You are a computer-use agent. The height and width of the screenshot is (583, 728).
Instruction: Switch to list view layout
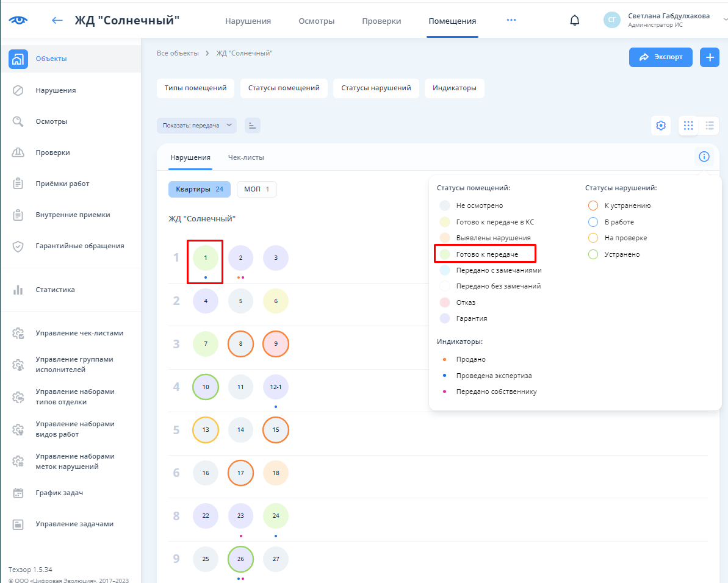click(709, 126)
